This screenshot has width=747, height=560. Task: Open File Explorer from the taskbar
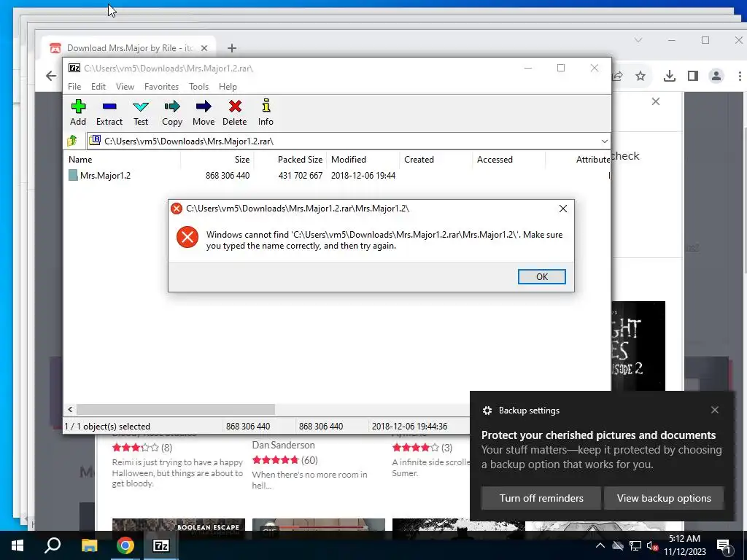pyautogui.click(x=89, y=545)
